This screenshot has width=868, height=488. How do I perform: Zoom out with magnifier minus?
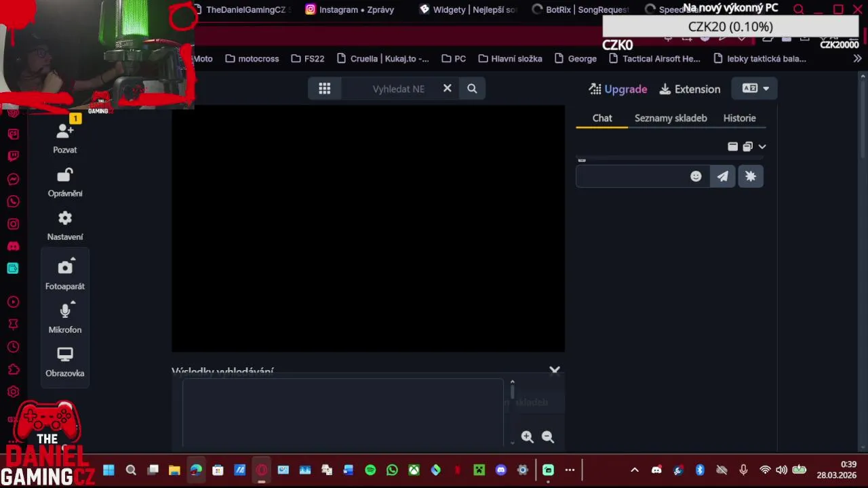(548, 437)
